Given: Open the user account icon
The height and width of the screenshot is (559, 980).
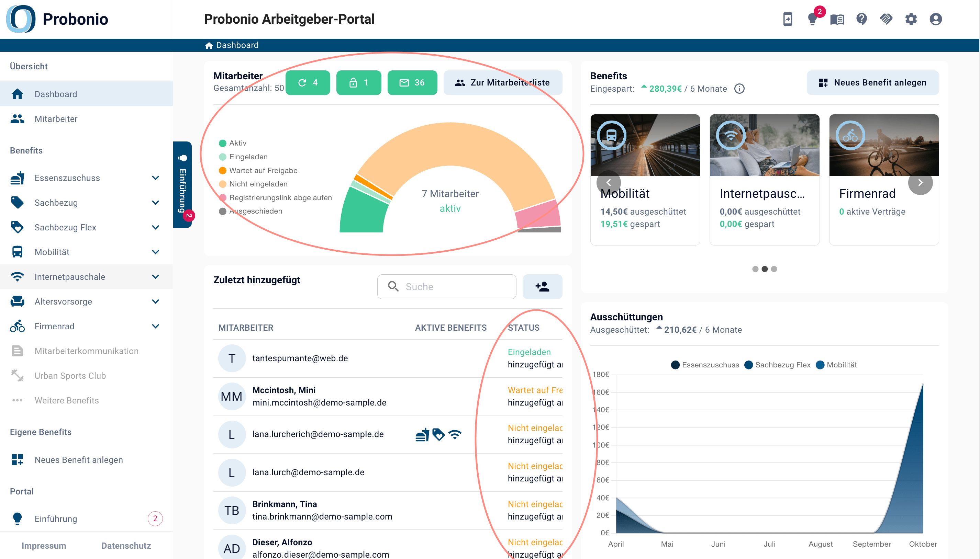Looking at the screenshot, I should [935, 19].
